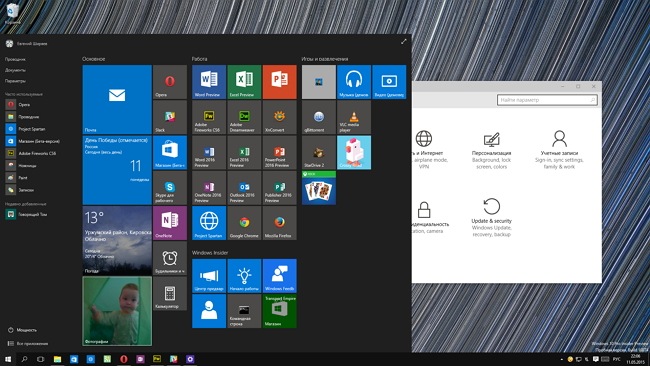Launch the orange PowerPoint tile
Screen dimensions: 650x366
[x=279, y=82]
